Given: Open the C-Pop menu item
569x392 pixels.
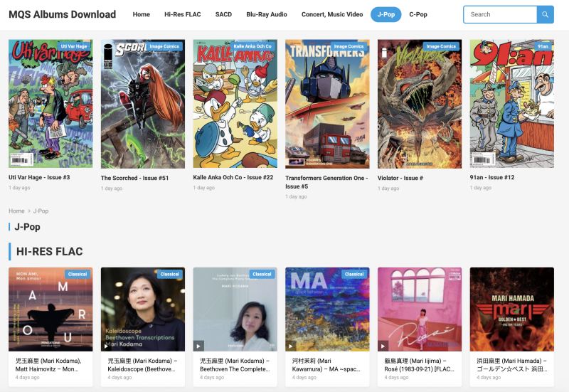Looking at the screenshot, I should [418, 14].
